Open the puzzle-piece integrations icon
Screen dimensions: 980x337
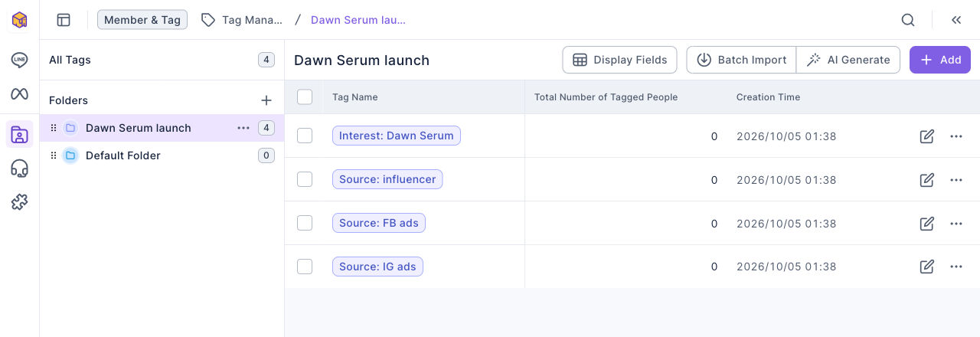[19, 202]
